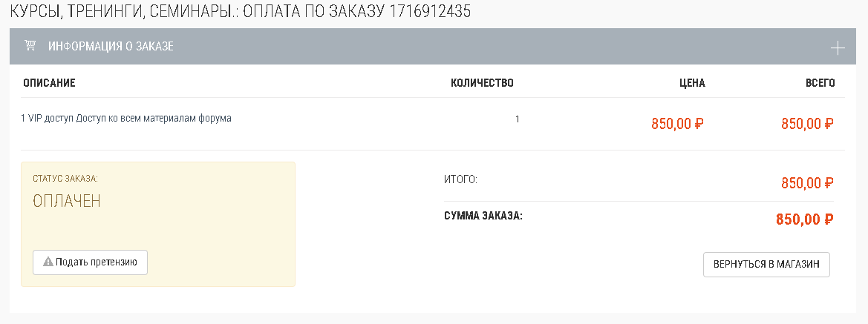Screen dimensions: 868x324
Task: Select the ЦЕНА column header
Action: pos(692,83)
